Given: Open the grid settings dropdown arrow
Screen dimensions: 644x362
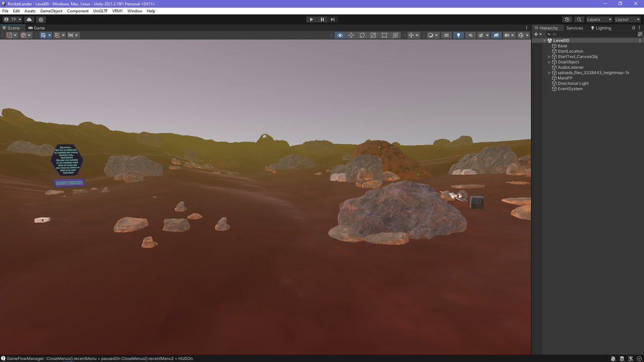Looking at the screenshot, I should [x=50, y=35].
